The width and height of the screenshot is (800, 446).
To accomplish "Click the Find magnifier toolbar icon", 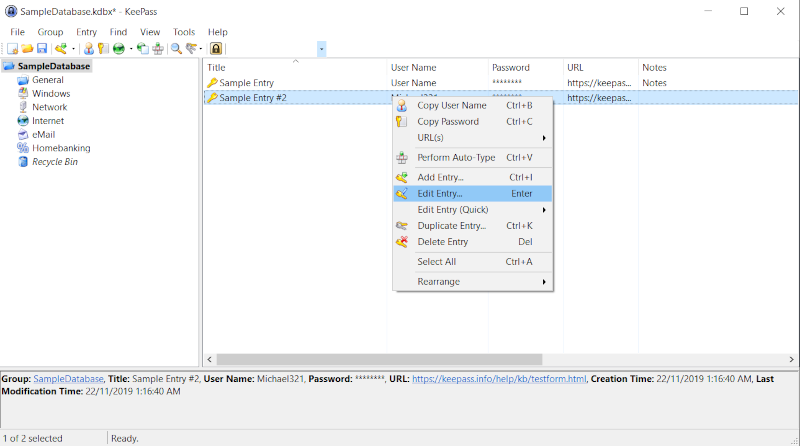I will coord(176,49).
